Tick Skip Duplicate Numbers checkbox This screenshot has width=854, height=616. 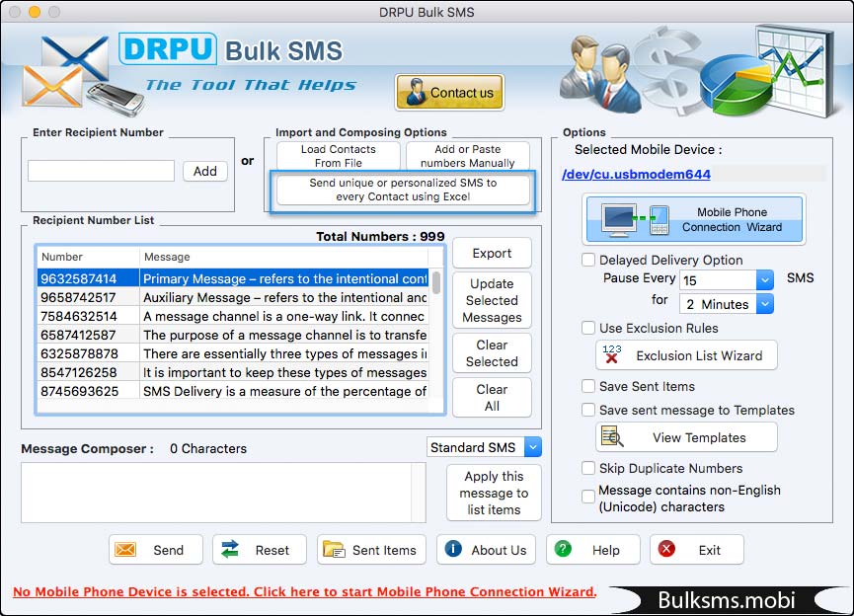click(588, 468)
